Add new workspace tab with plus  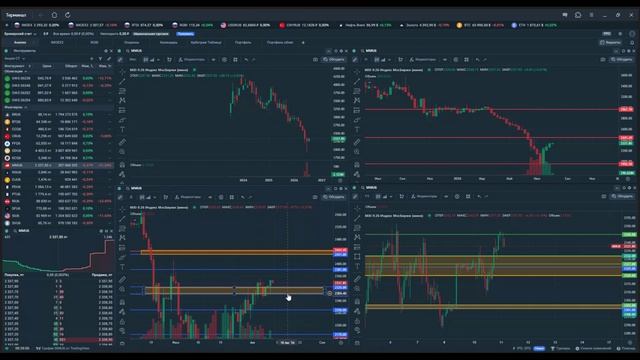point(303,42)
